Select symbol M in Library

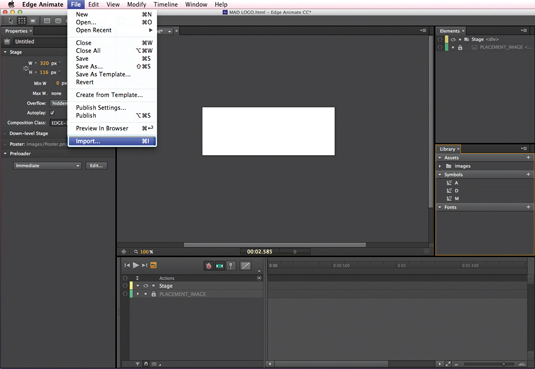click(457, 199)
